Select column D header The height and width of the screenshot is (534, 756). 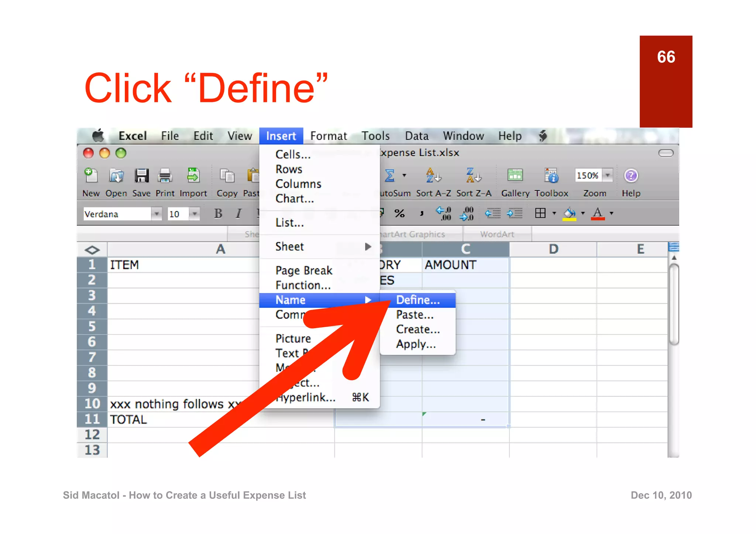553,249
